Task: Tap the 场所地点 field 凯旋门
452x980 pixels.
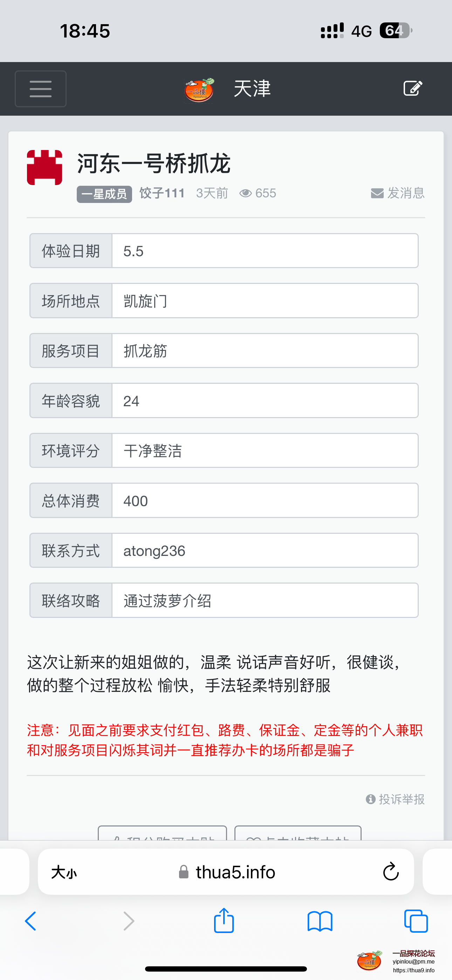Action: (265, 300)
